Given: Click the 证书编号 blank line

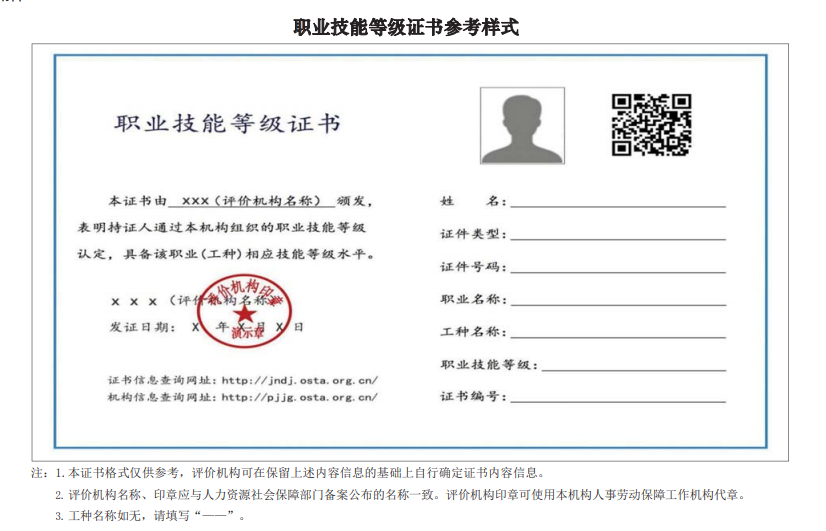Looking at the screenshot, I should pyautogui.click(x=618, y=402).
